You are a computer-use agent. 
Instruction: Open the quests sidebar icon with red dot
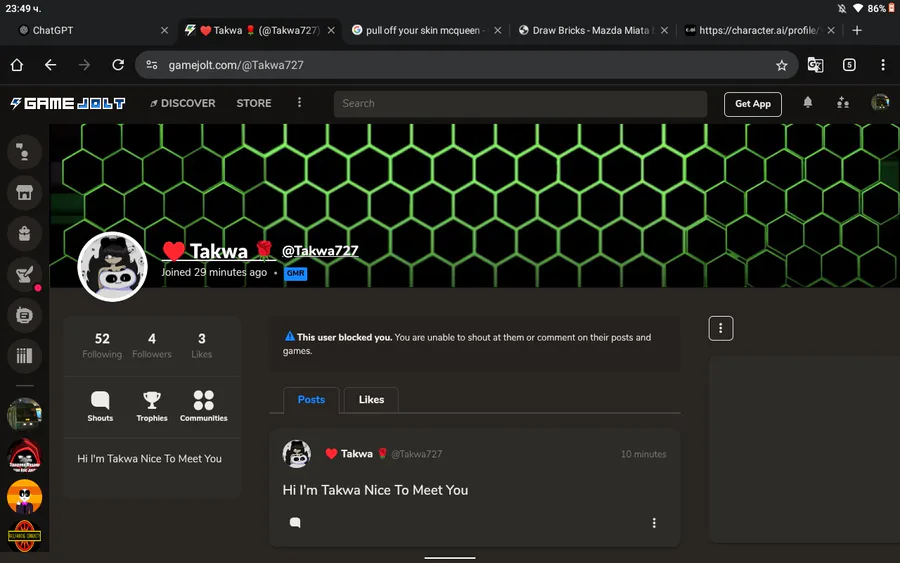24,274
